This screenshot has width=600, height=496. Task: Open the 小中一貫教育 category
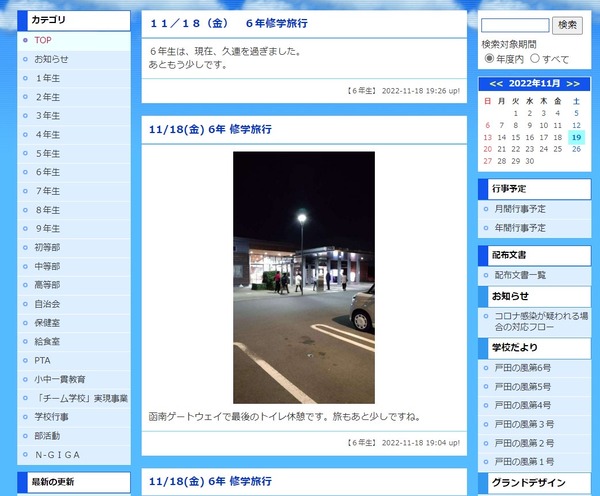60,379
